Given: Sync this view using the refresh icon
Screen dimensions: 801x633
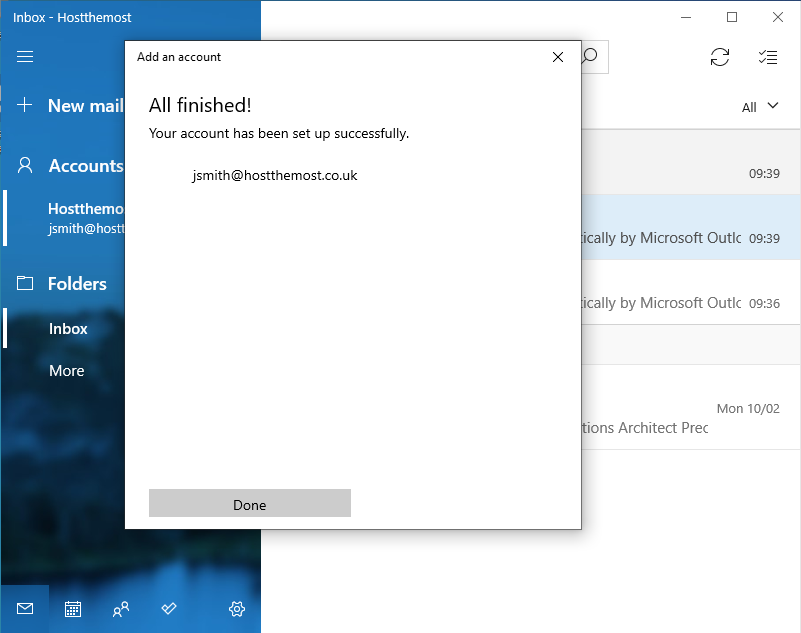Looking at the screenshot, I should point(720,57).
